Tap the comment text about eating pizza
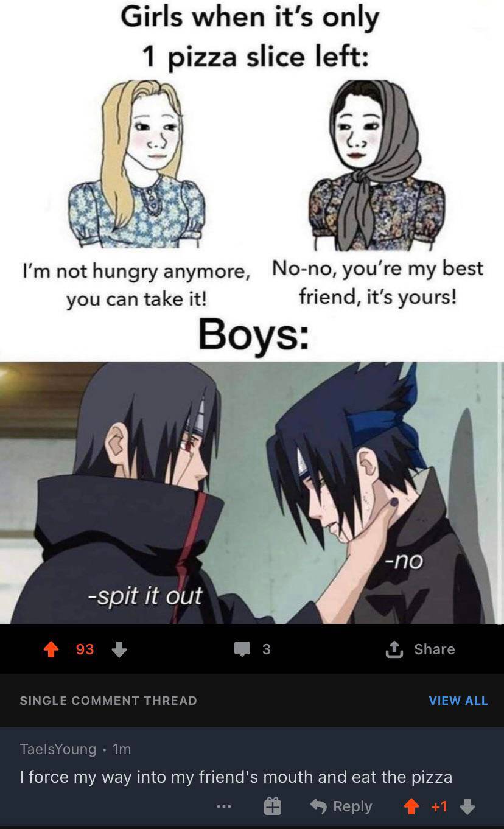 tap(236, 777)
